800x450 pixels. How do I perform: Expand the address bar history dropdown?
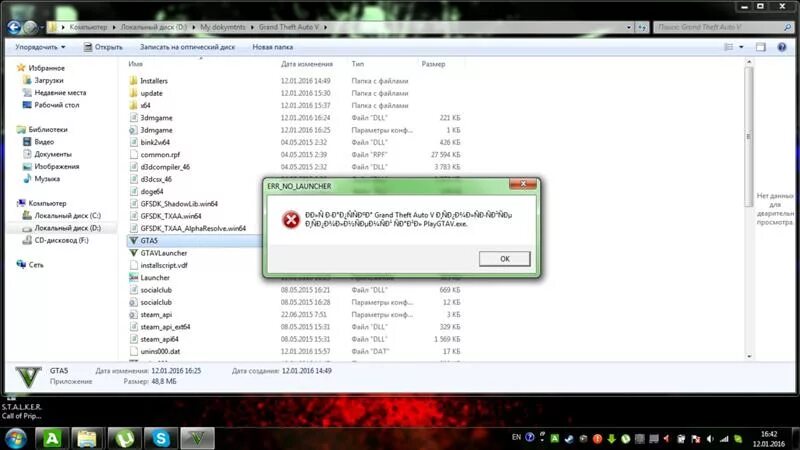tap(629, 27)
